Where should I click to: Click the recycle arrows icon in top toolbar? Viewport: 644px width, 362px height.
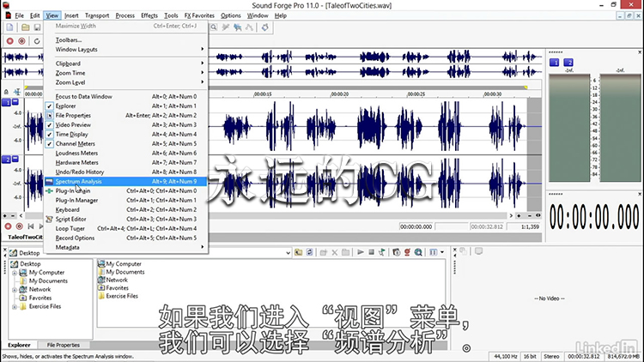coord(265,27)
